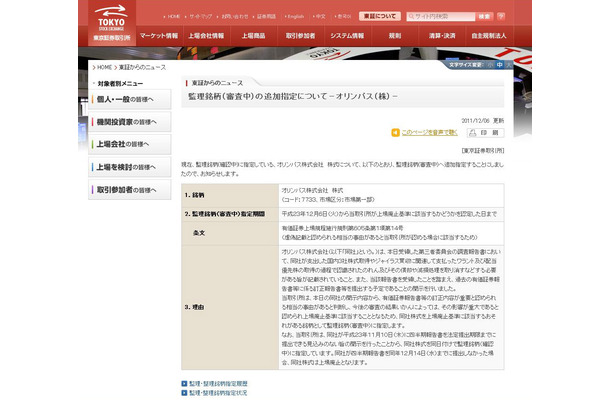Open the システム情報 menu
The width and height of the screenshot is (610, 400).
pyautogui.click(x=347, y=36)
